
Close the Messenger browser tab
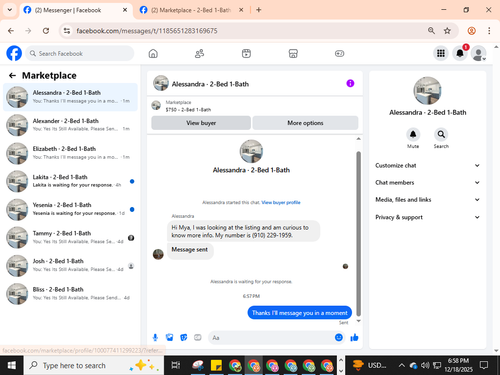(x=125, y=10)
